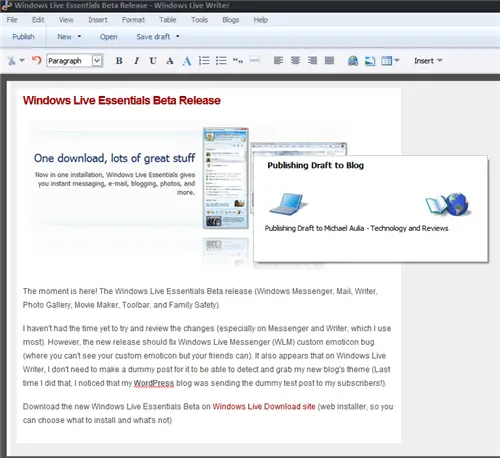Center align text
The width and height of the screenshot is (500, 458).
coord(295,60)
